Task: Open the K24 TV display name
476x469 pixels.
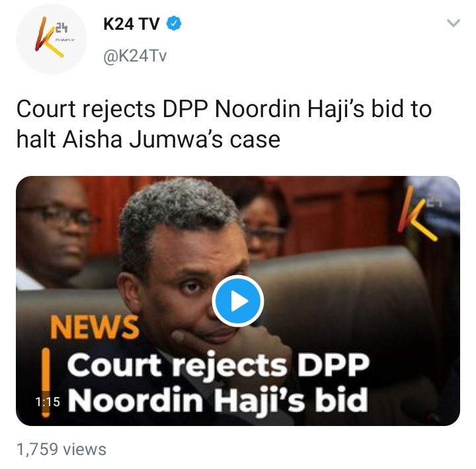Action: pos(131,24)
